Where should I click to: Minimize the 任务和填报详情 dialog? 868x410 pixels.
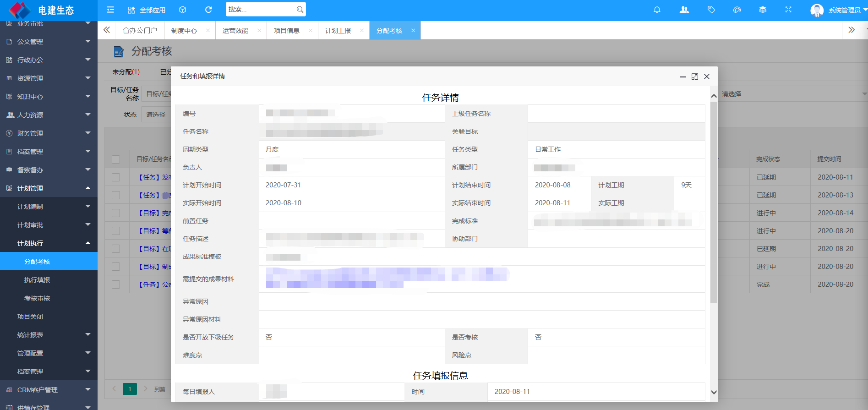pos(682,77)
